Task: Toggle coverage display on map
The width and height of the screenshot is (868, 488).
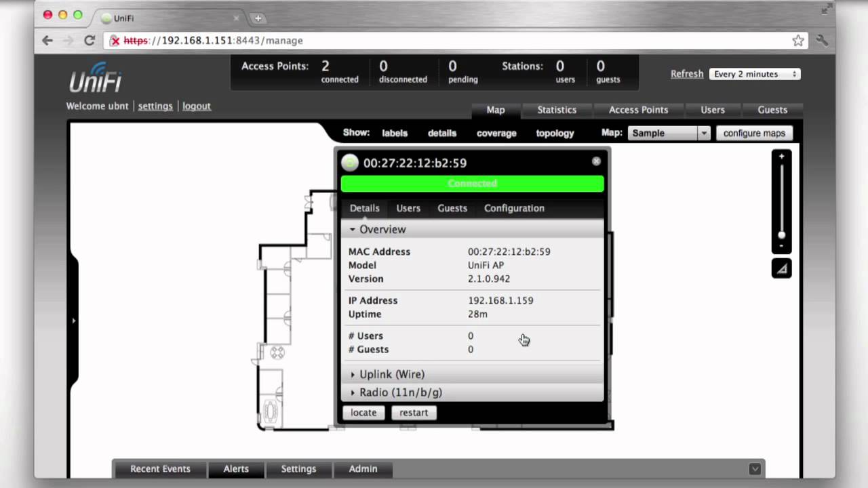Action: (496, 134)
